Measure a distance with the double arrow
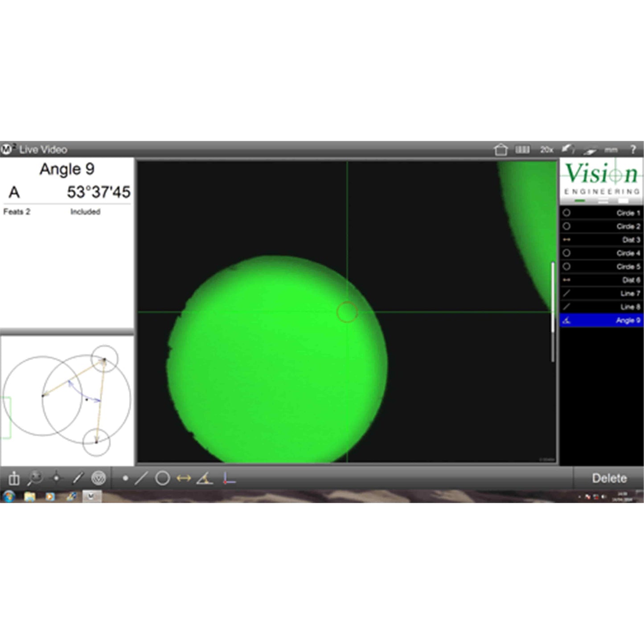Viewport: 644px width, 644px height. tap(184, 479)
